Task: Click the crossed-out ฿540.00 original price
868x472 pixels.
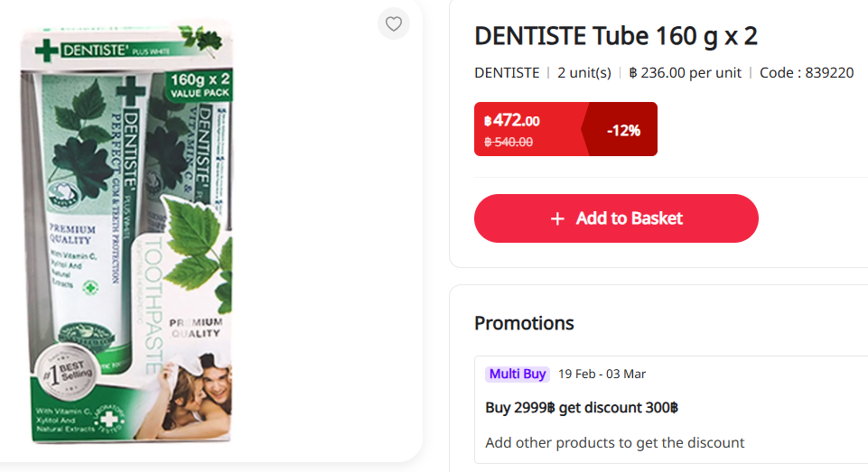Action: click(x=509, y=142)
